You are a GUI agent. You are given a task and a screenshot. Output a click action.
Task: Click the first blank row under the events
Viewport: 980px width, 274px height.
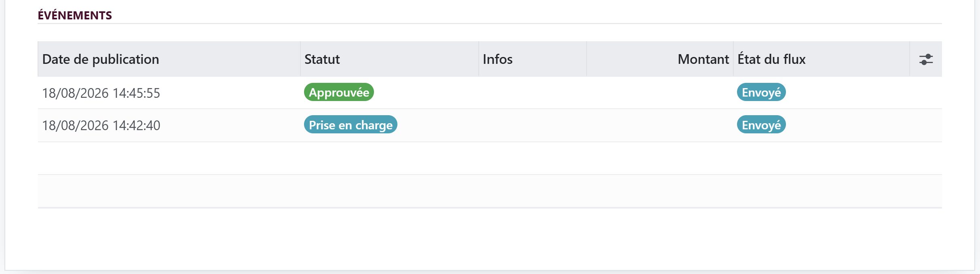coord(490,158)
